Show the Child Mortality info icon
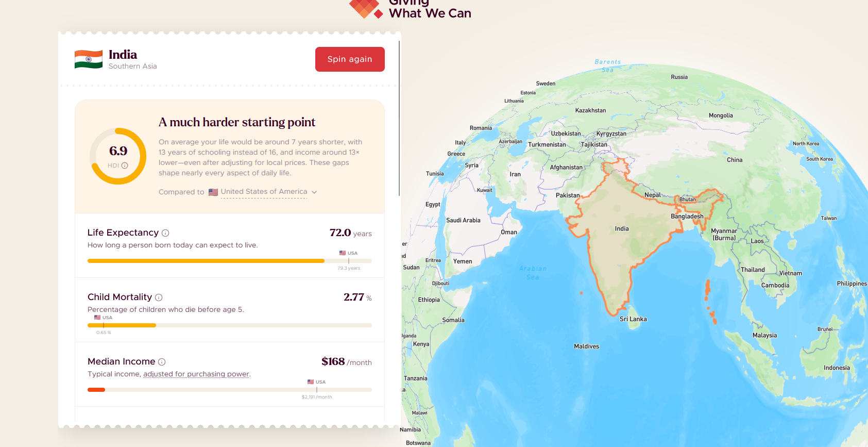This screenshot has width=868, height=447. [x=159, y=297]
